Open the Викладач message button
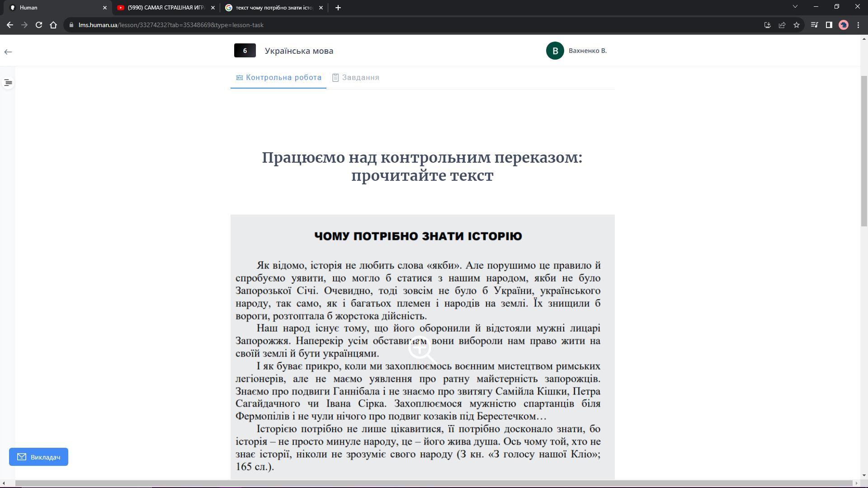Viewport: 868px width, 488px height. point(38,457)
